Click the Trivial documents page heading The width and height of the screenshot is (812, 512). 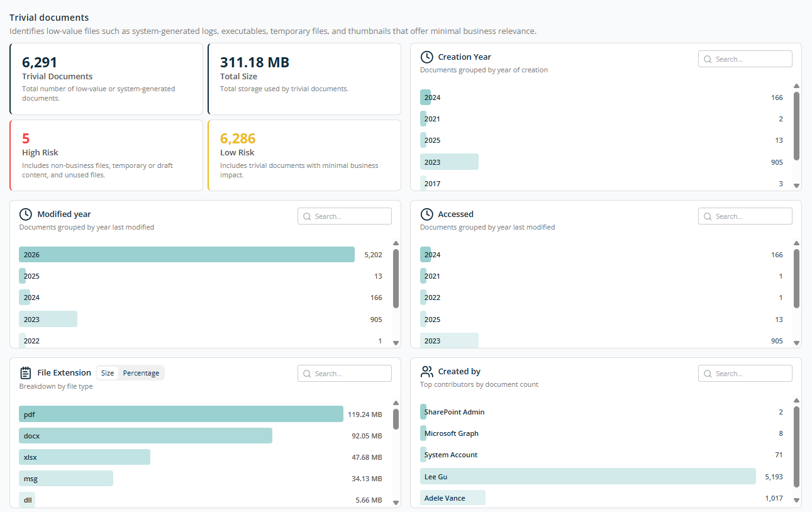[49, 18]
